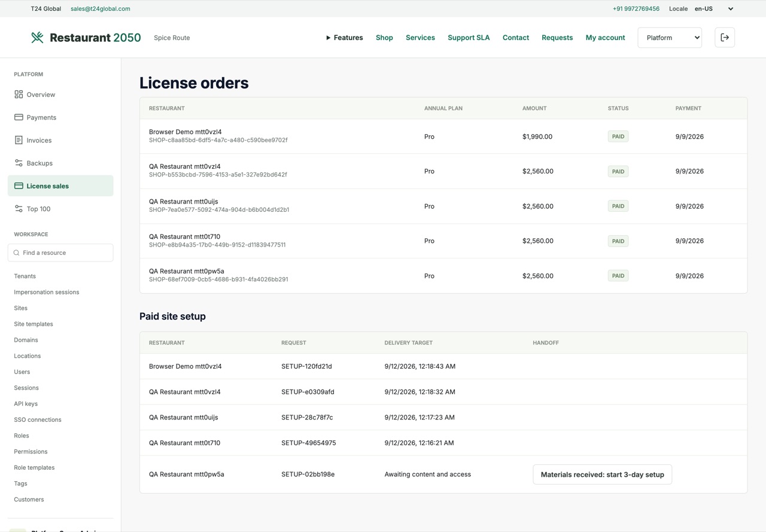Open Site templates in the sidebar
This screenshot has height=532, width=766.
pos(34,324)
